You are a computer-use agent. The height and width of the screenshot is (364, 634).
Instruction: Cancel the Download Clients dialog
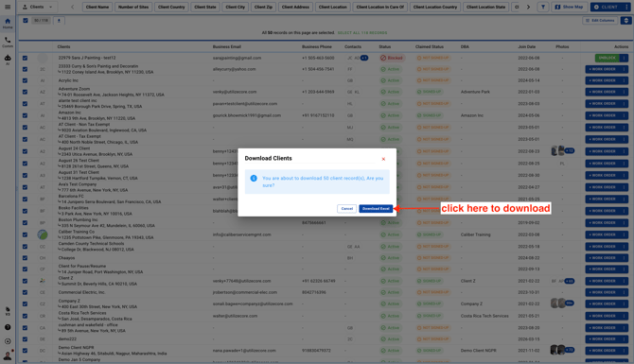point(346,208)
